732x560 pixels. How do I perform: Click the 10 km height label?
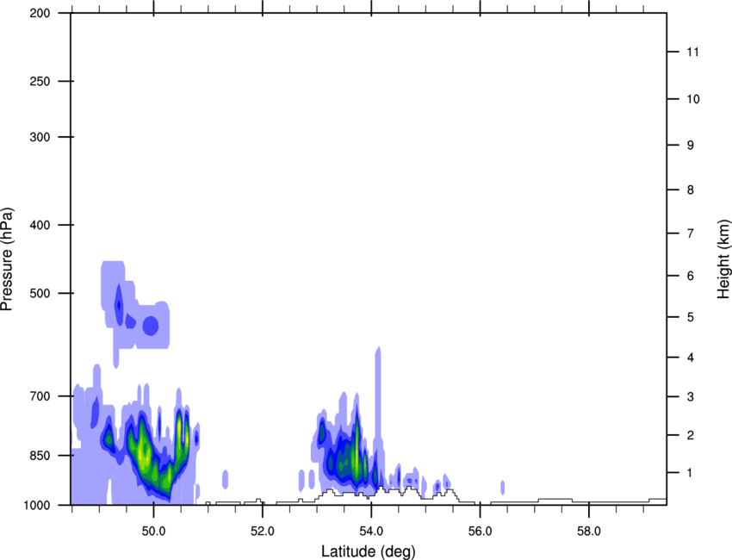pos(692,99)
